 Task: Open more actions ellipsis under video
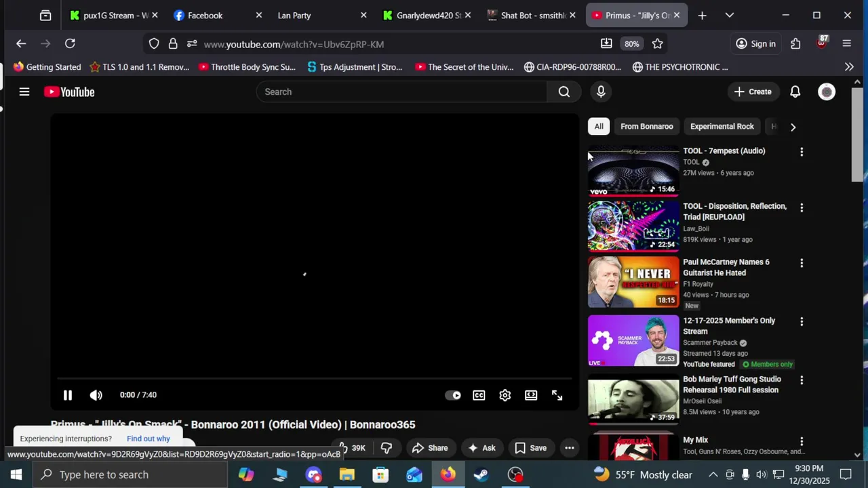tap(570, 448)
